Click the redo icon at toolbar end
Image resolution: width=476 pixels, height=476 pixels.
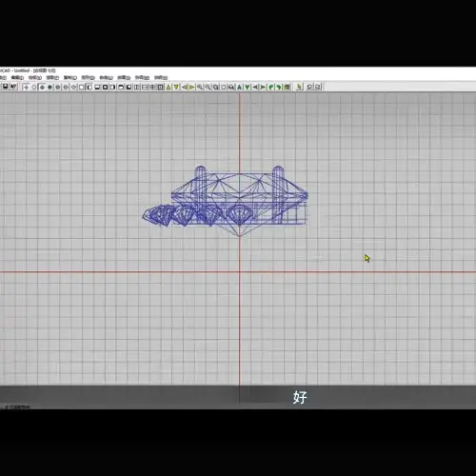point(318,87)
